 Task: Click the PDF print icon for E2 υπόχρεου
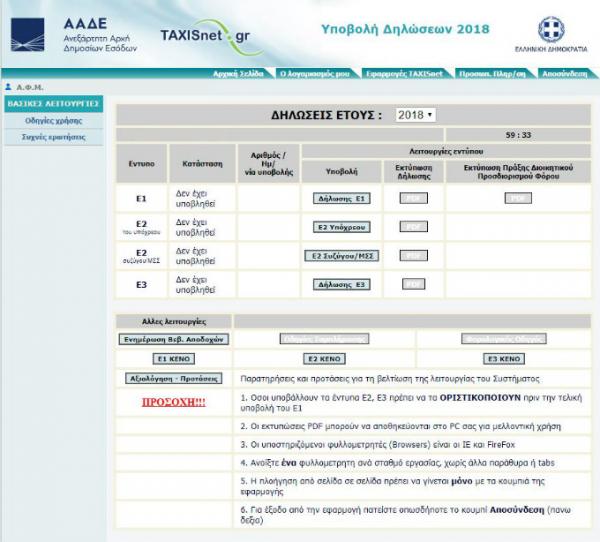point(413,227)
